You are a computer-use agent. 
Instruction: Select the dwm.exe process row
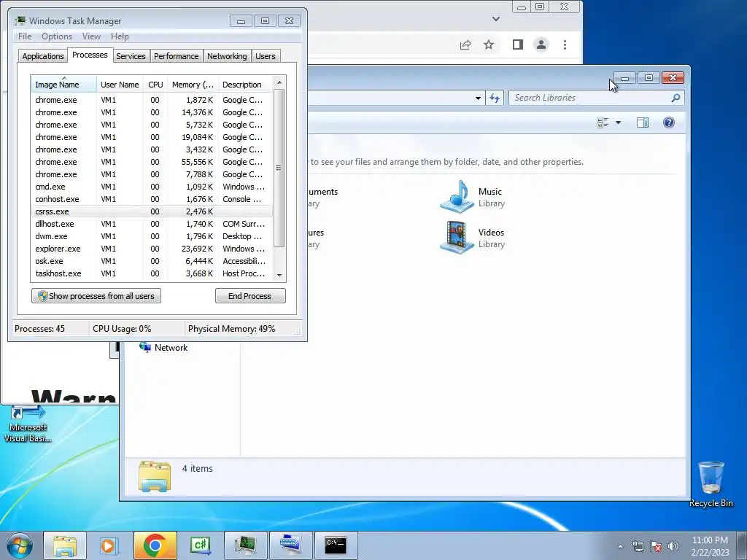152,236
